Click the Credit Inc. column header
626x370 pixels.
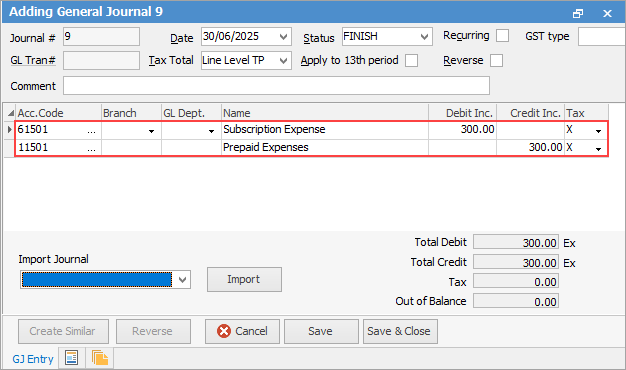coord(531,113)
